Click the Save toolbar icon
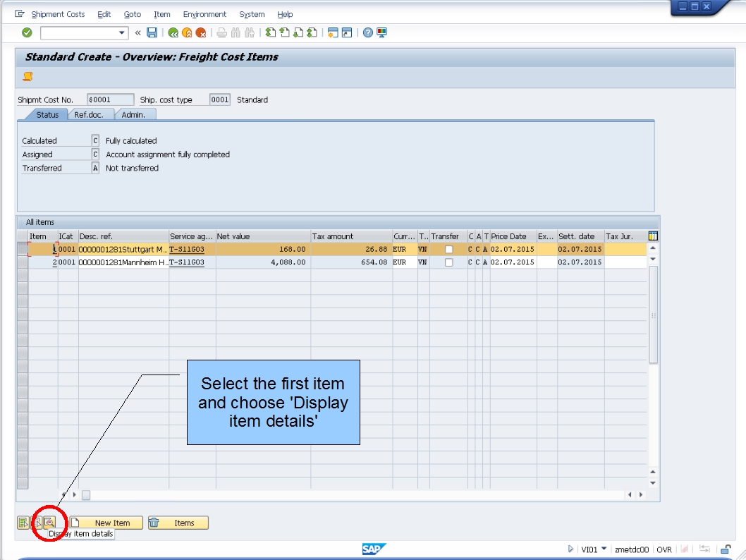The height and width of the screenshot is (560, 746). 152,32
